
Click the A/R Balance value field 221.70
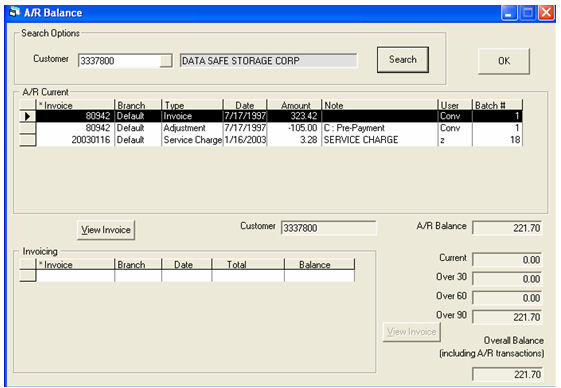tap(507, 228)
